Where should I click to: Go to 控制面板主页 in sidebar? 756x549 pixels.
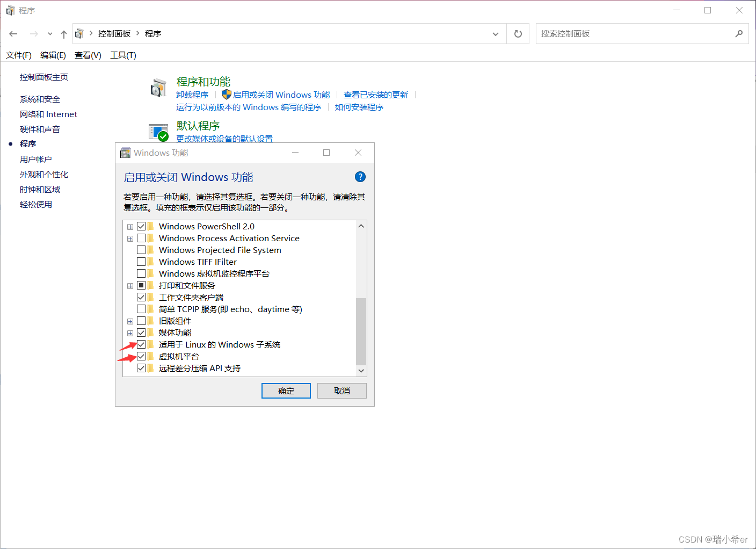click(x=44, y=77)
